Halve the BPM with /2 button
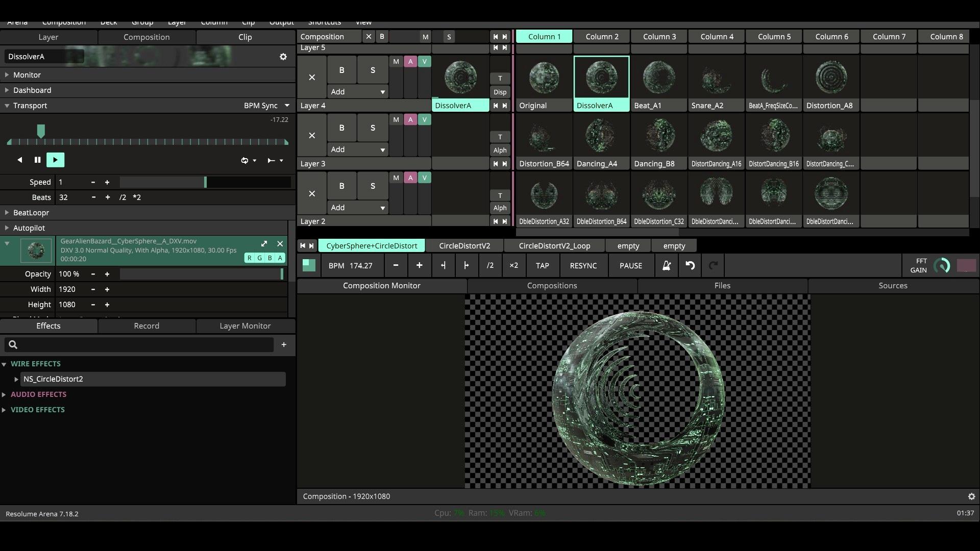 [490, 265]
